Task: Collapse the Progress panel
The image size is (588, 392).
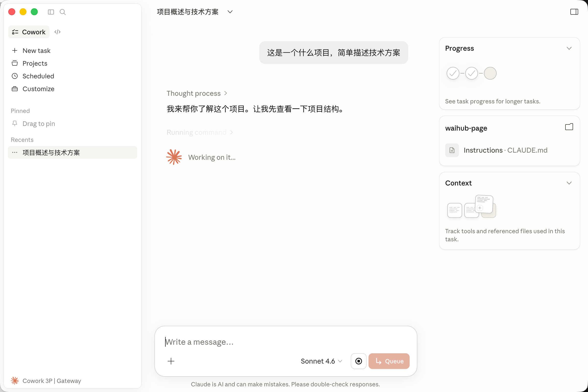Action: [x=569, y=49]
